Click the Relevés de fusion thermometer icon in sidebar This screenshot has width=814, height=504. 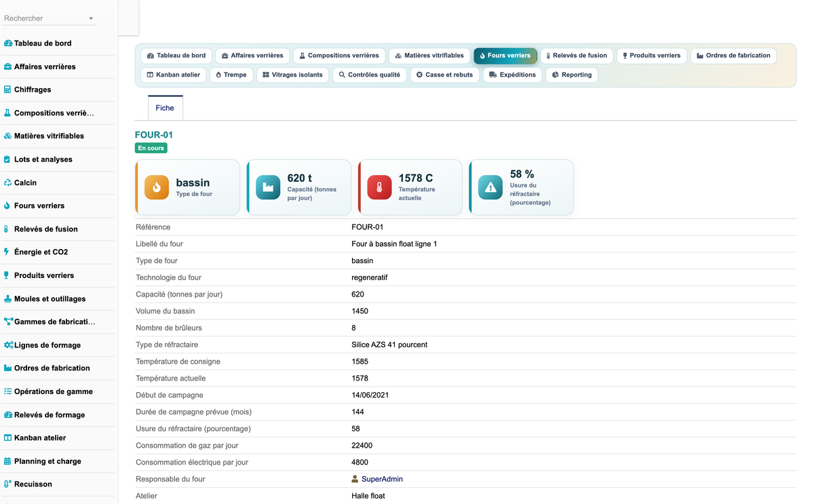pyautogui.click(x=7, y=229)
